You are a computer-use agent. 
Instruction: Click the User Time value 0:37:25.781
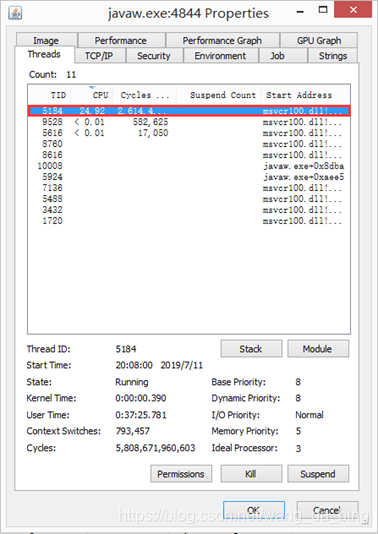coord(141,415)
